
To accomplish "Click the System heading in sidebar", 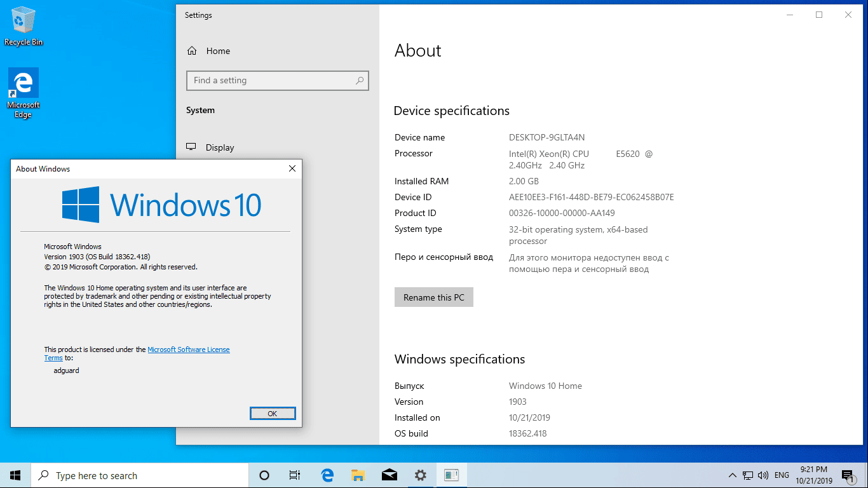I will coord(200,110).
